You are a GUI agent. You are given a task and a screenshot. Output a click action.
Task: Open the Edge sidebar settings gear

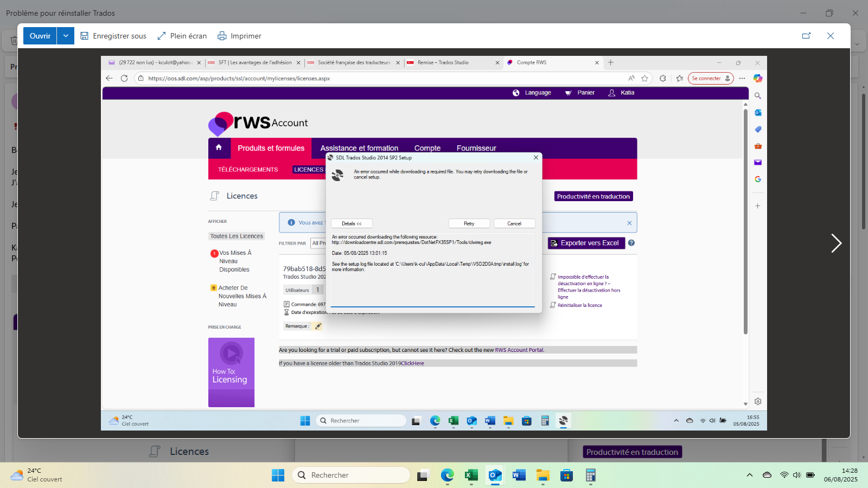(x=758, y=401)
